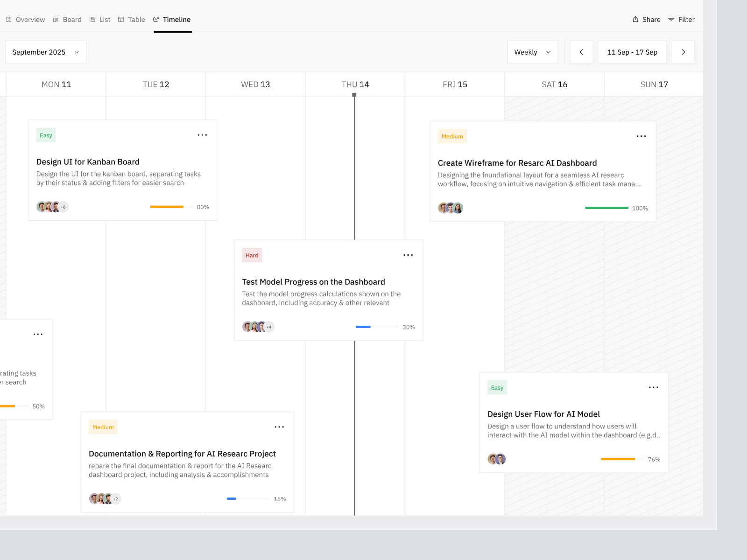Open options menu on Create Wireframe card

click(641, 136)
